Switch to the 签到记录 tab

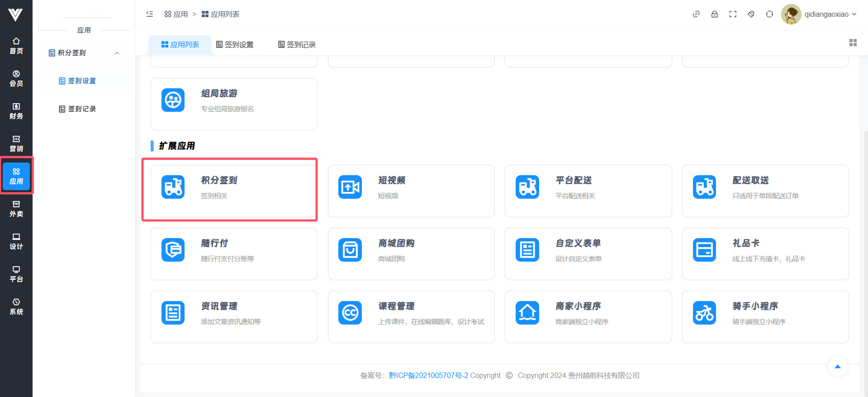[297, 44]
